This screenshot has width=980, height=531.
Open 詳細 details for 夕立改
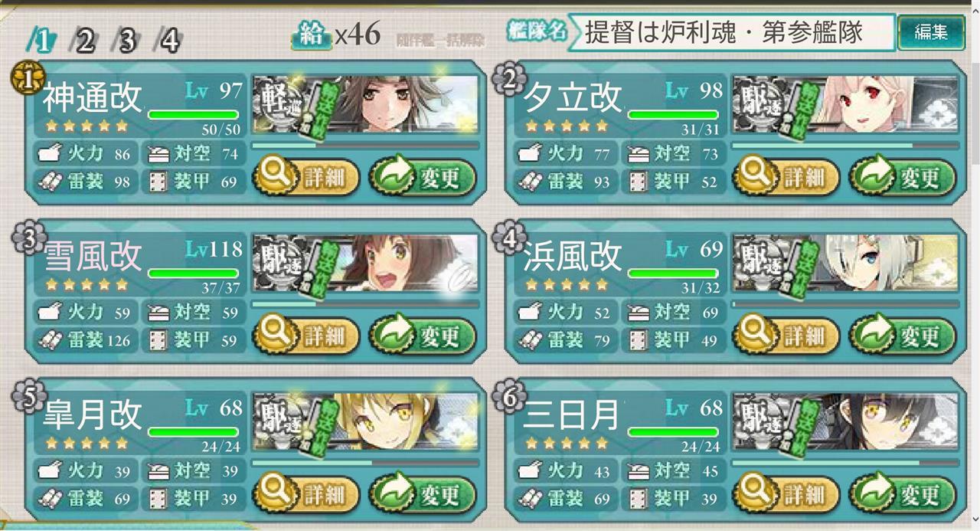coord(786,178)
